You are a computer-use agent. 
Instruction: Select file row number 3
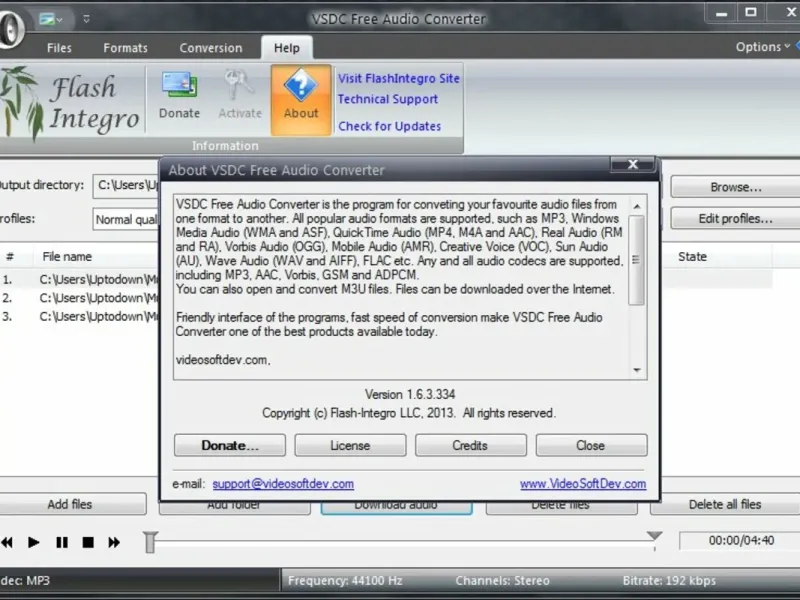(x=80, y=316)
